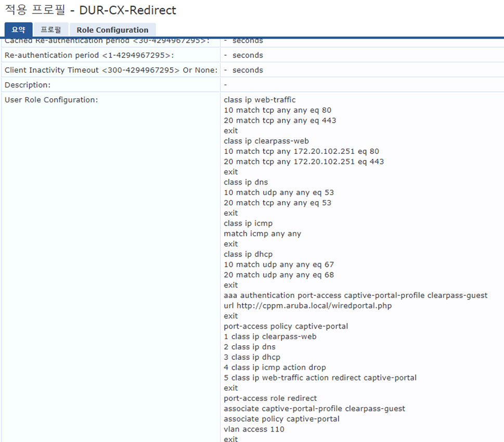Viewport: 504px width, 442px height.
Task: Click the Client Inactivity Timeout label
Action: click(x=111, y=70)
